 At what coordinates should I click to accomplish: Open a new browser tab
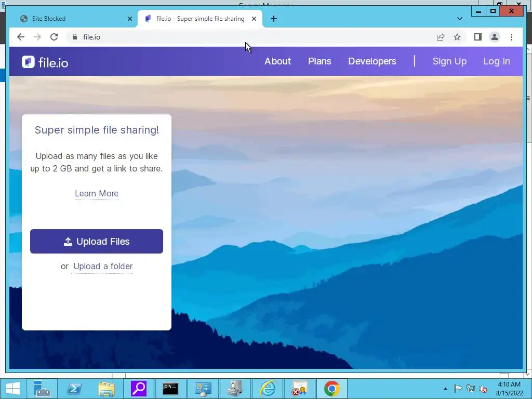pyautogui.click(x=273, y=19)
